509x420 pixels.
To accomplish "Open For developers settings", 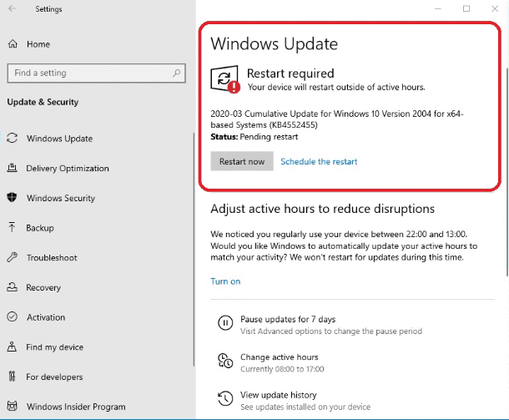I will pos(54,377).
